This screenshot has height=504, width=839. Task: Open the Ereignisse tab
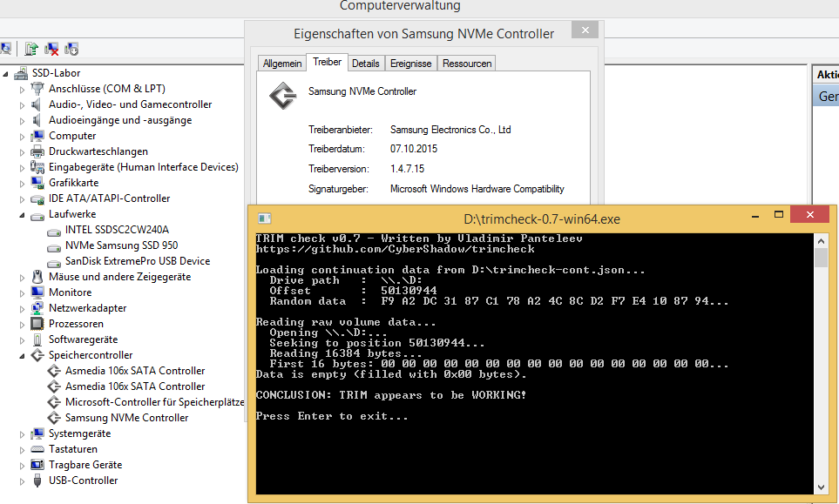pyautogui.click(x=410, y=63)
